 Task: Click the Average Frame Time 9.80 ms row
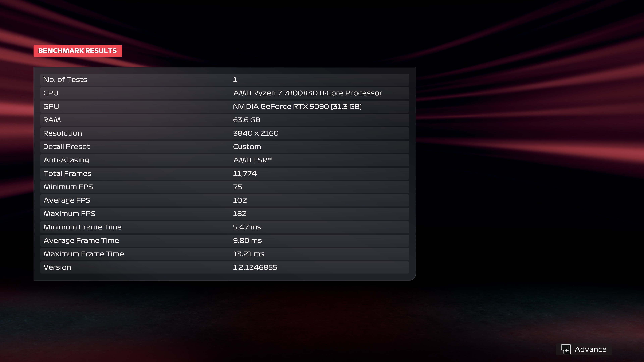click(224, 241)
